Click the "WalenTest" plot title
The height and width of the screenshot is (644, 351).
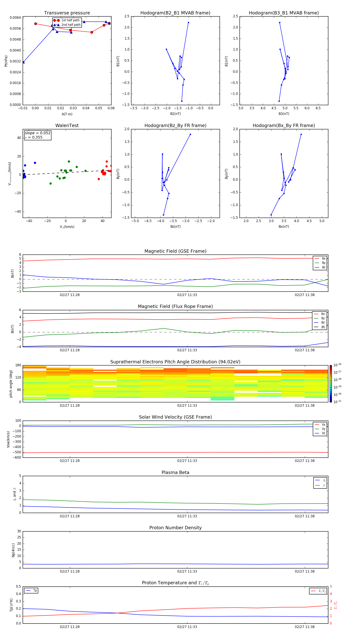click(x=67, y=125)
